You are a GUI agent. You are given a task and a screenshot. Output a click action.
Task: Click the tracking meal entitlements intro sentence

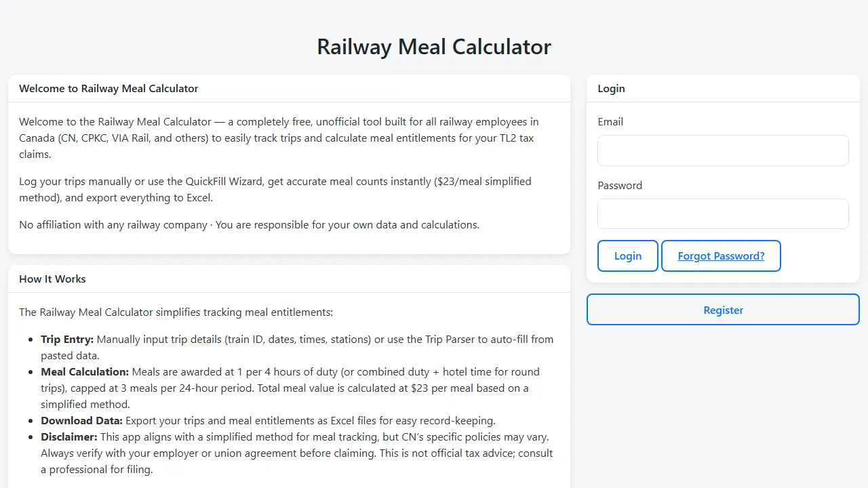(x=176, y=312)
